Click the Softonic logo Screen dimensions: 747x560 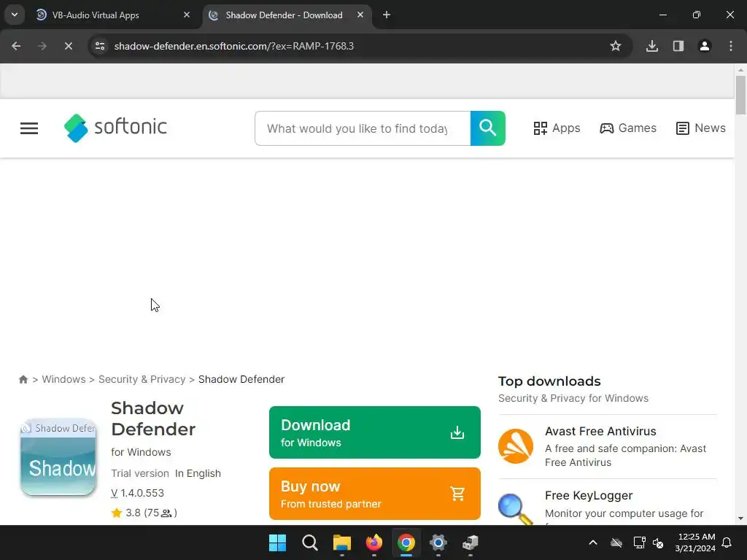pos(115,128)
